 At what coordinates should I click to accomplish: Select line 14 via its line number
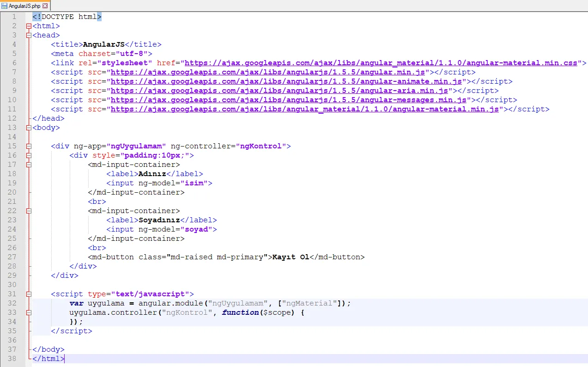point(12,137)
